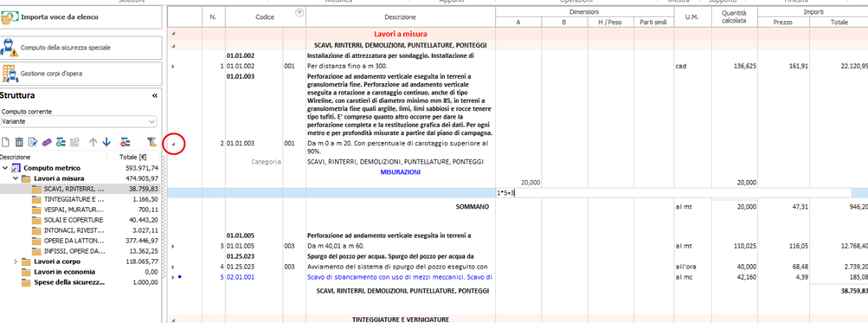Click the gray up arrow icon
This screenshot has width=868, height=323.
point(93,142)
